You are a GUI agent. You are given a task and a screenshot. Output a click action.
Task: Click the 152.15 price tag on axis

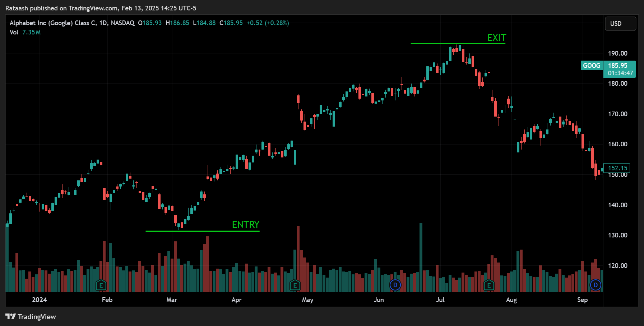pyautogui.click(x=617, y=168)
